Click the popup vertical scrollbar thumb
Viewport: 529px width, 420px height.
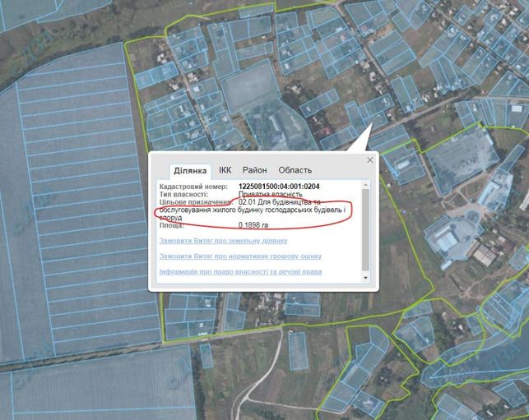[365, 229]
